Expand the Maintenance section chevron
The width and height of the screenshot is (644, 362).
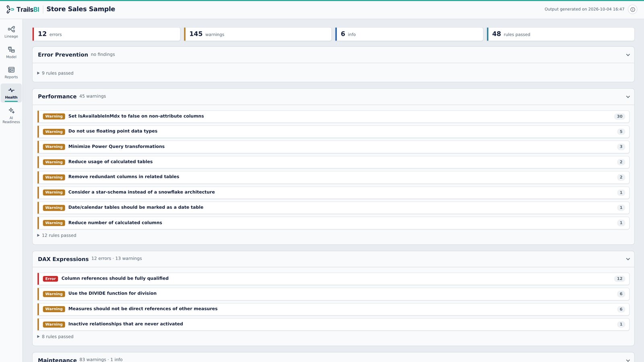click(628, 360)
